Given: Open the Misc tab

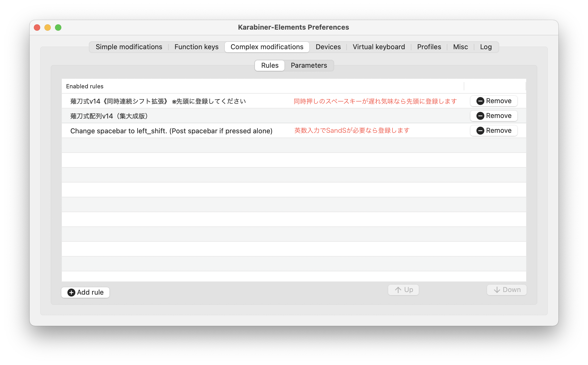Looking at the screenshot, I should point(460,47).
